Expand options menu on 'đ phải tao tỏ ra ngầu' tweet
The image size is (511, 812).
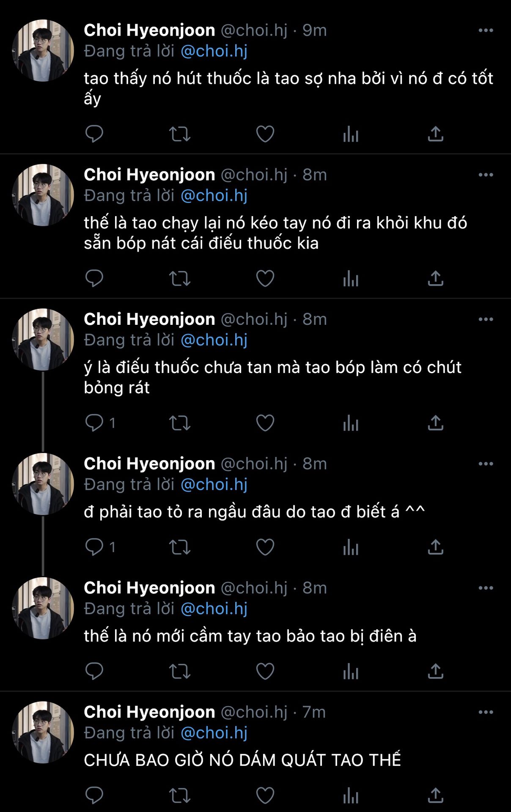[x=486, y=464]
